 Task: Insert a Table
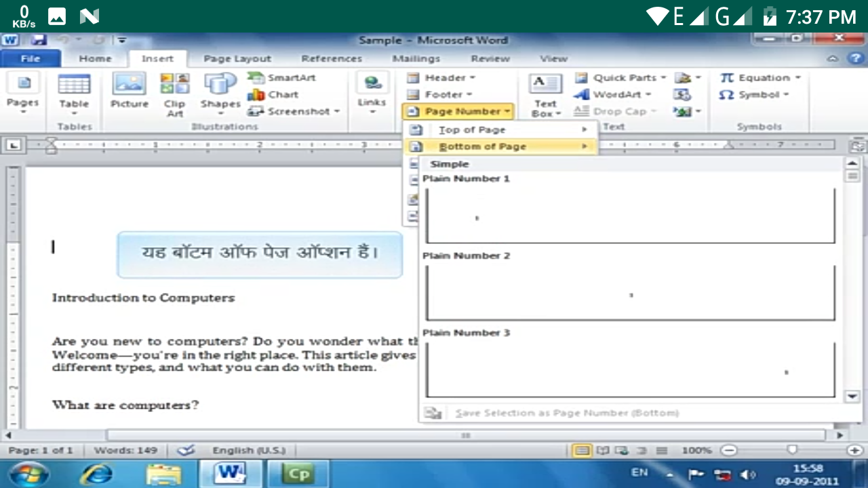[x=74, y=94]
